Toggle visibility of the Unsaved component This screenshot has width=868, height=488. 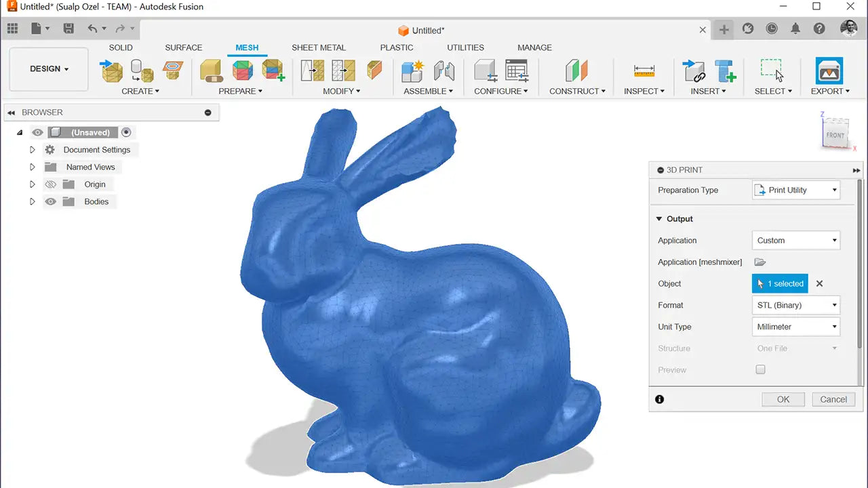[x=37, y=132]
